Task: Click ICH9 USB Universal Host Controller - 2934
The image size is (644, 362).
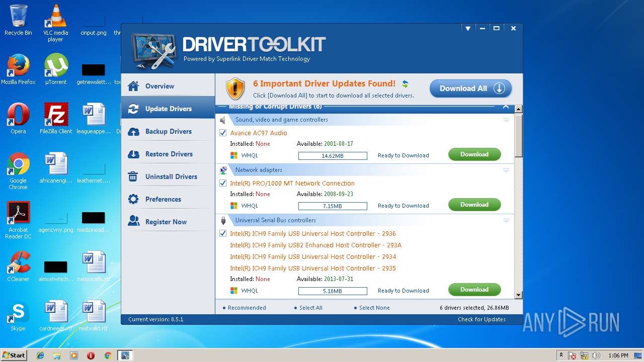Action: tap(313, 256)
